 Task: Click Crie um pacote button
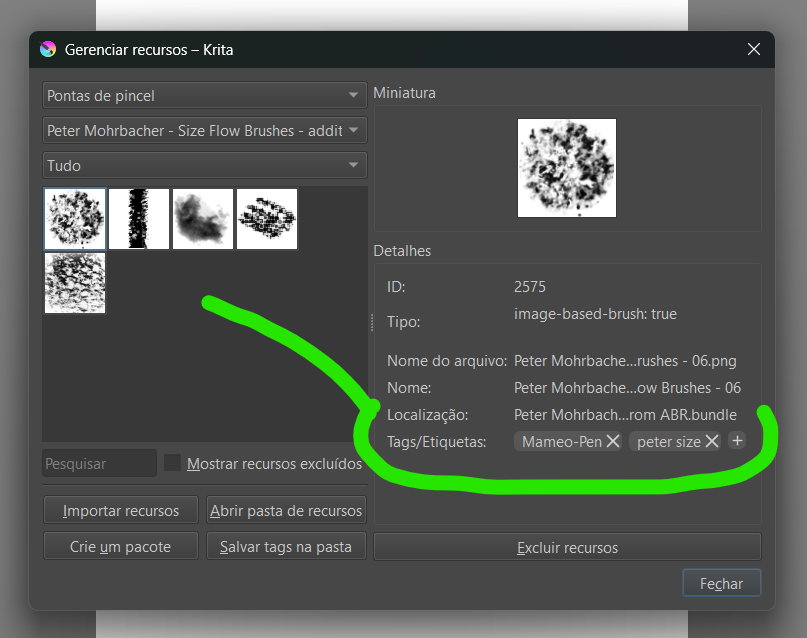click(x=121, y=546)
